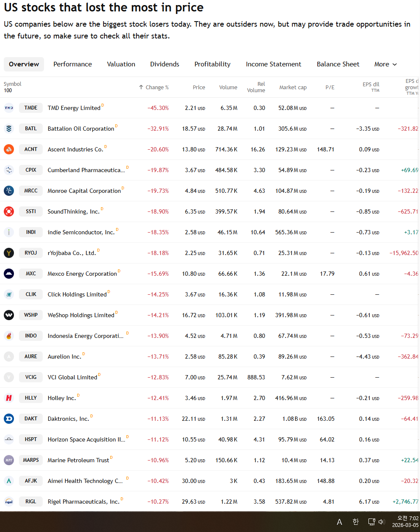Screen dimensions: 420x532
Task: Open the MARPS ticker link
Action: 31,460
